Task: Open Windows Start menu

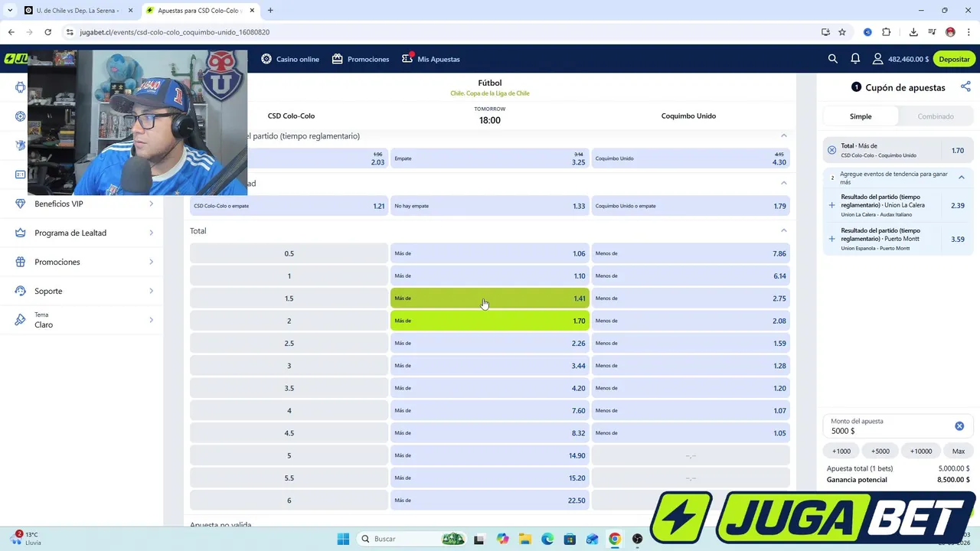Action: [343, 539]
